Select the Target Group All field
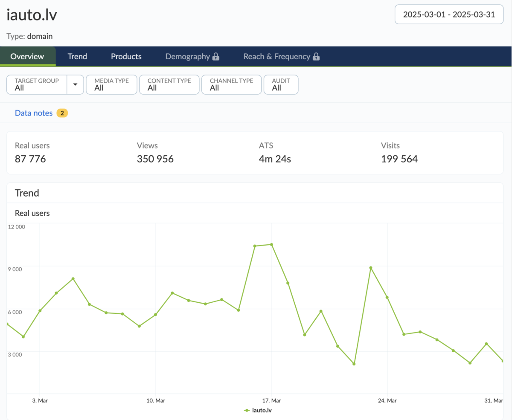512x420 pixels. click(37, 84)
